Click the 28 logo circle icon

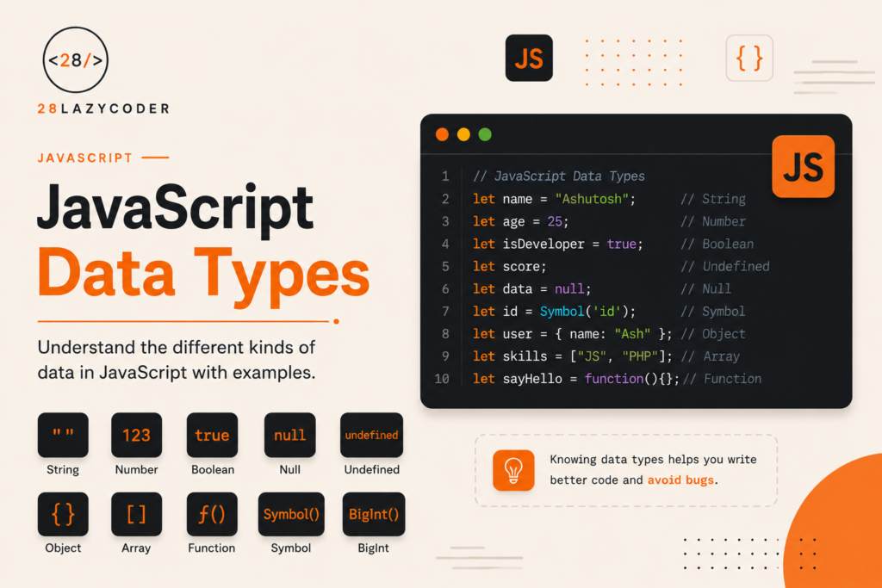[76, 59]
